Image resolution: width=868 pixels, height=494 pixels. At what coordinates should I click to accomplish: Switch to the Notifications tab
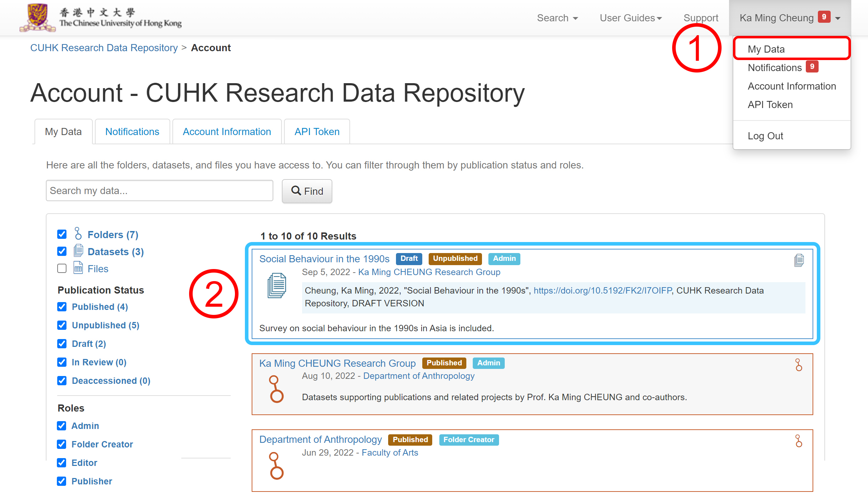tap(132, 131)
